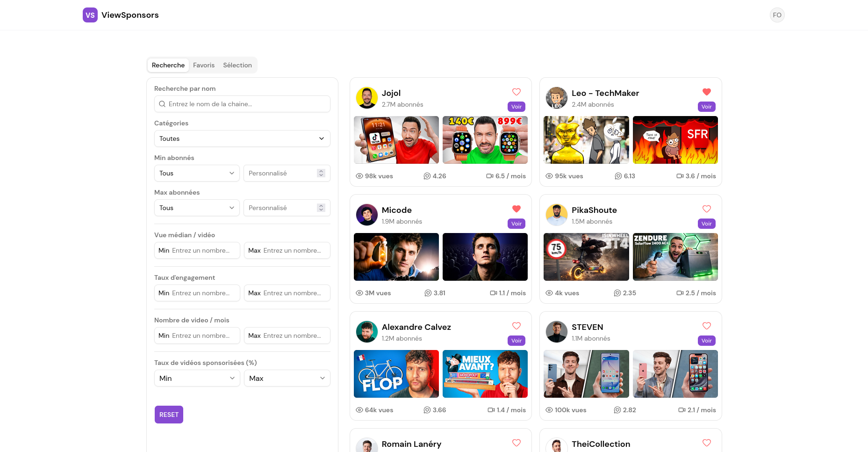This screenshot has width=868, height=452.
Task: Open PikaShoute's Zendure SolarFlow thumbnail
Action: coord(675,257)
